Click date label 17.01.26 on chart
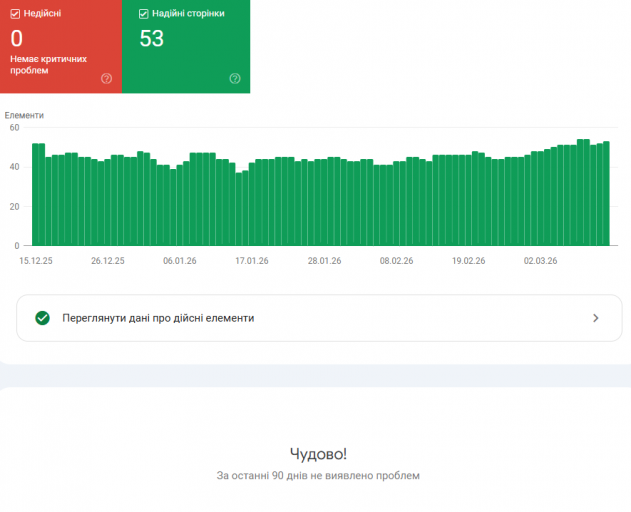Image resolution: width=631 pixels, height=512 pixels. click(252, 261)
